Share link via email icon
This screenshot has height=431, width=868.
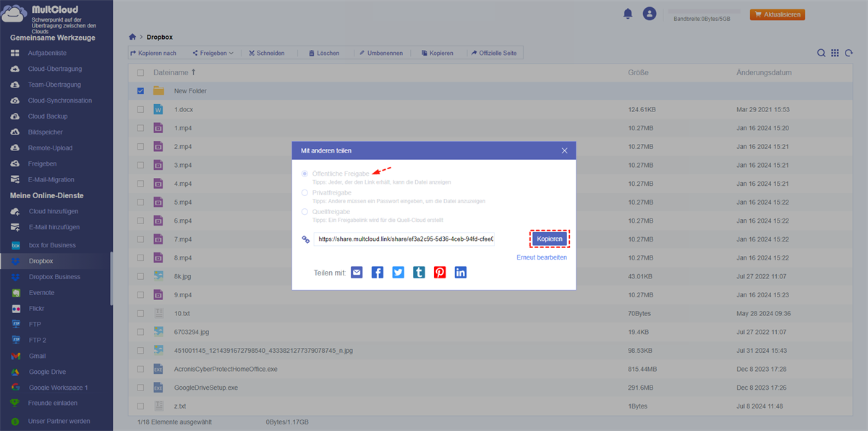(x=357, y=272)
